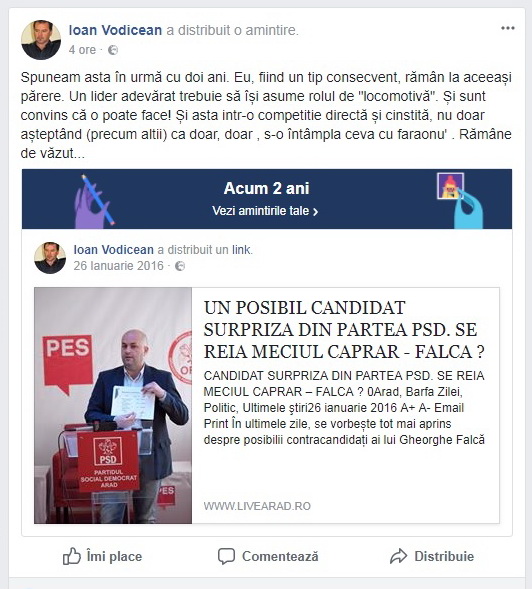Open the three-dot post options menu
This screenshot has height=589, width=532.
pos(508,28)
